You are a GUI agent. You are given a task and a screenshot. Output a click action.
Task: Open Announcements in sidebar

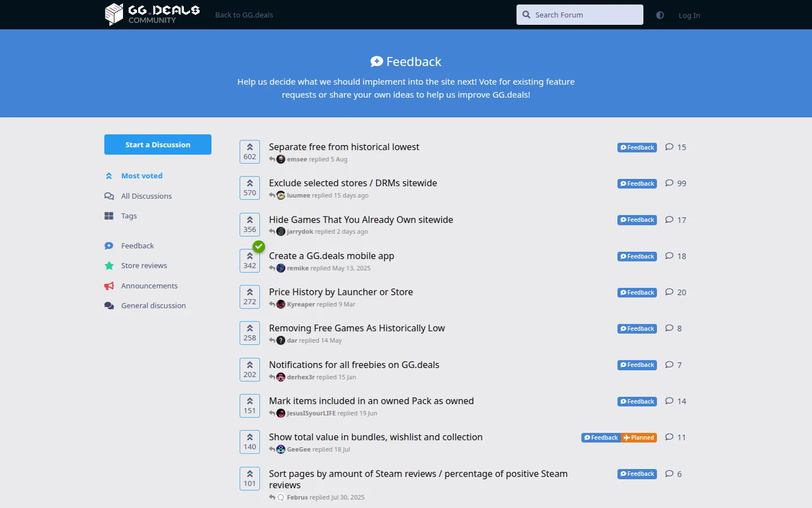[x=149, y=286]
